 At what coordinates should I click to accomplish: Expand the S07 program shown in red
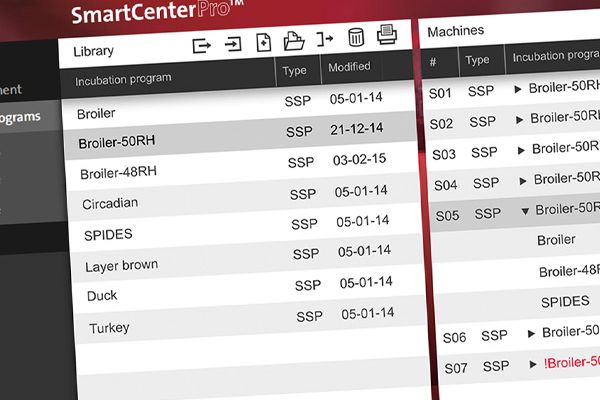point(535,365)
